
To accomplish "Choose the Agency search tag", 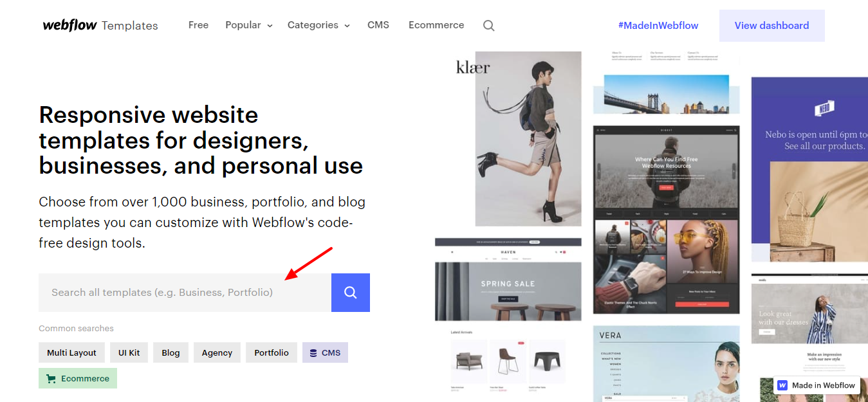I will tap(217, 352).
